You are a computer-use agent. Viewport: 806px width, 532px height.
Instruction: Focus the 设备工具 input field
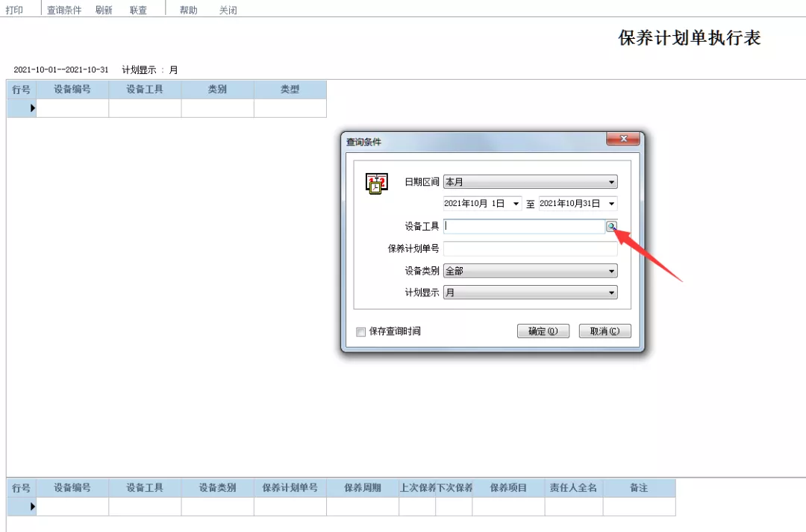(x=525, y=226)
